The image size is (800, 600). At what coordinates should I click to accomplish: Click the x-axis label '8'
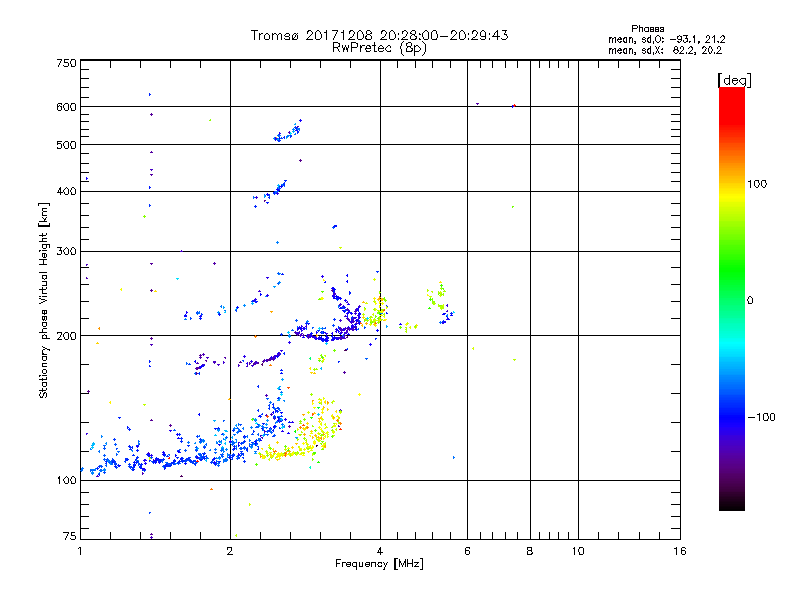pyautogui.click(x=530, y=551)
